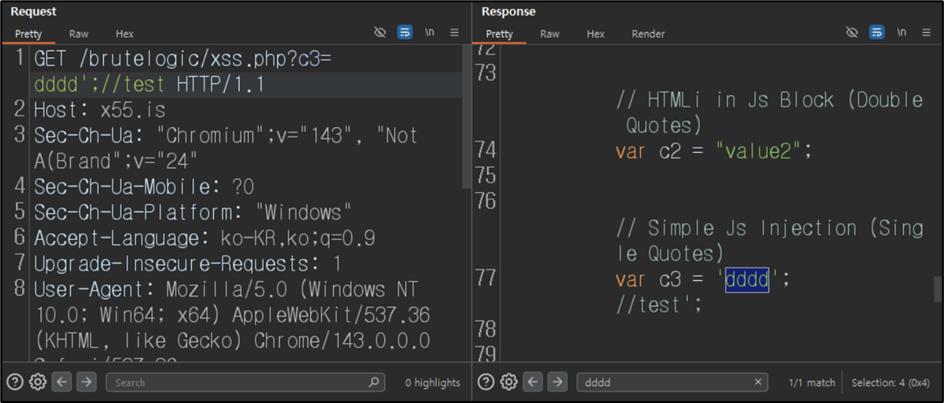
Task: Toggle word wrap icon in Request panel
Action: [405, 33]
